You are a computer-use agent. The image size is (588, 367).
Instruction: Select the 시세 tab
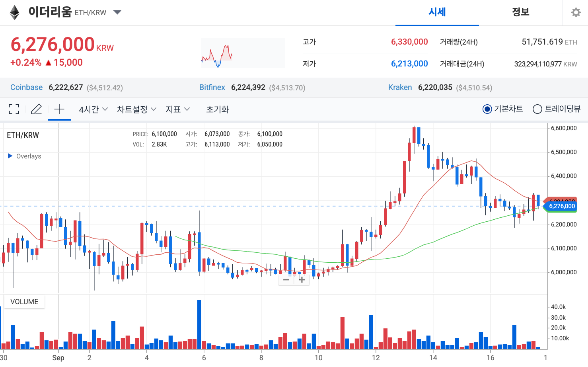tap(436, 12)
